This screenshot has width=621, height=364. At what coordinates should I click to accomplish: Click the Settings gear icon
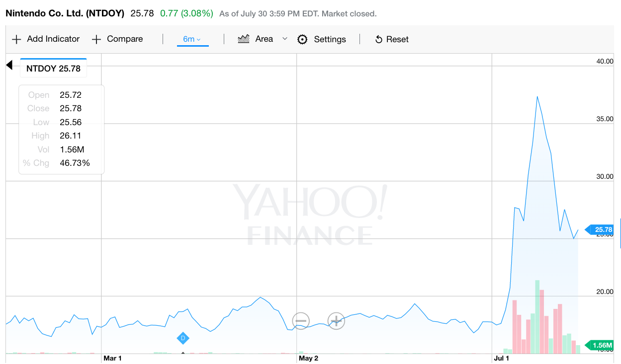pos(302,39)
